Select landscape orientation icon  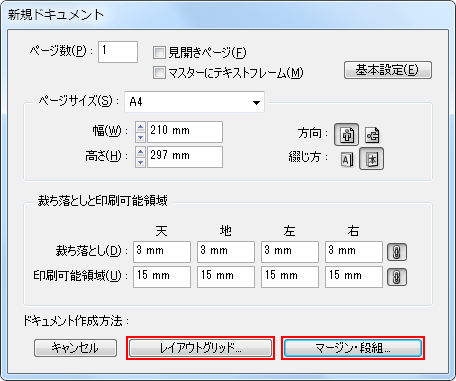[x=372, y=135]
